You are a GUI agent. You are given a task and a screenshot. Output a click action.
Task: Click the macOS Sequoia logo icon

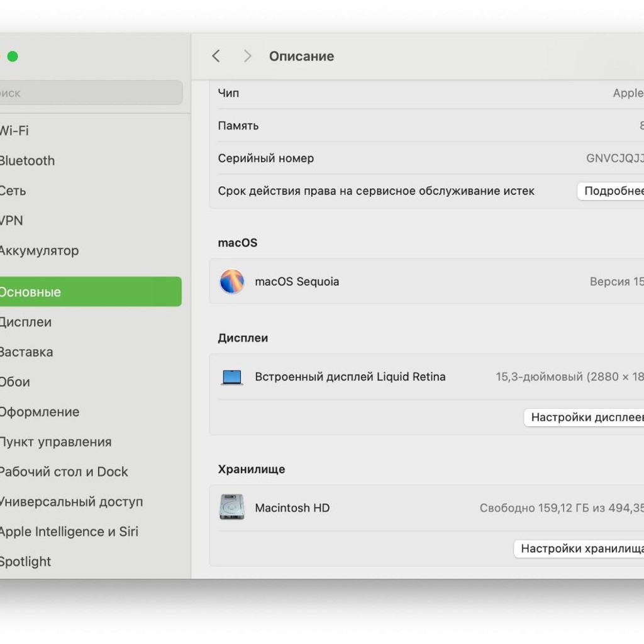click(232, 281)
